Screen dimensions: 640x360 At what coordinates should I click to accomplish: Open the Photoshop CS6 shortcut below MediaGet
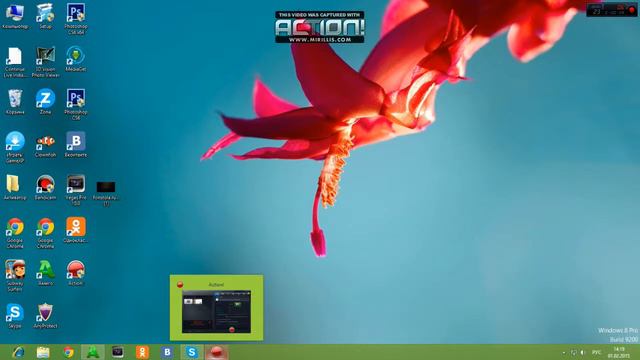point(76,104)
